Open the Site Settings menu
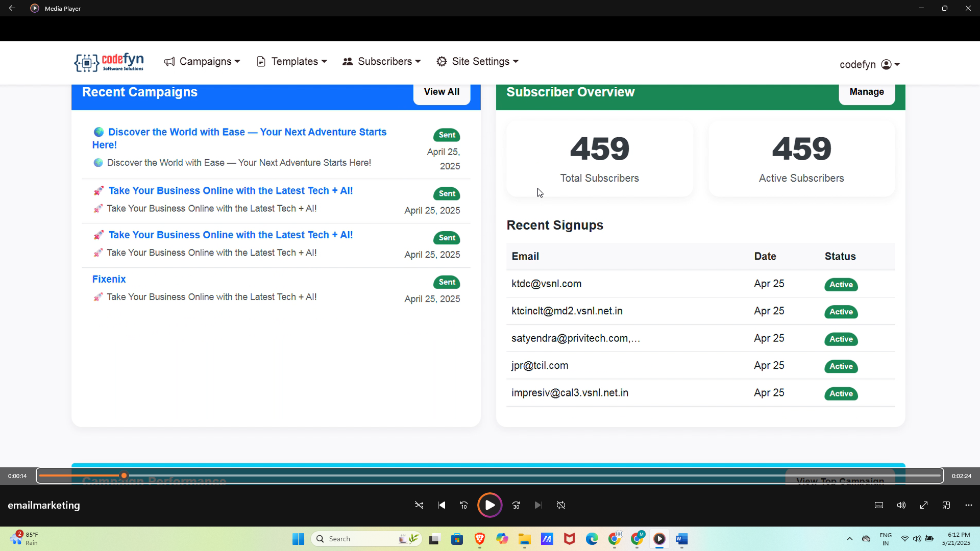Image resolution: width=980 pixels, height=551 pixels. point(478,62)
